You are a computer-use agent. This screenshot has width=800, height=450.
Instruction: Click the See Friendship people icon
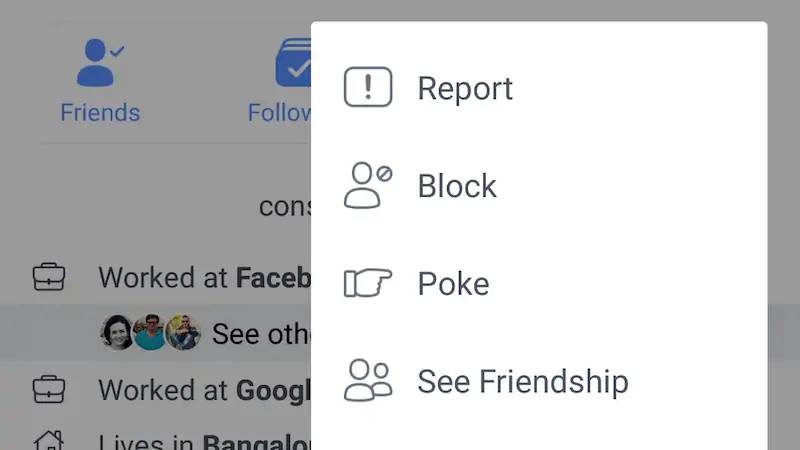click(x=367, y=381)
